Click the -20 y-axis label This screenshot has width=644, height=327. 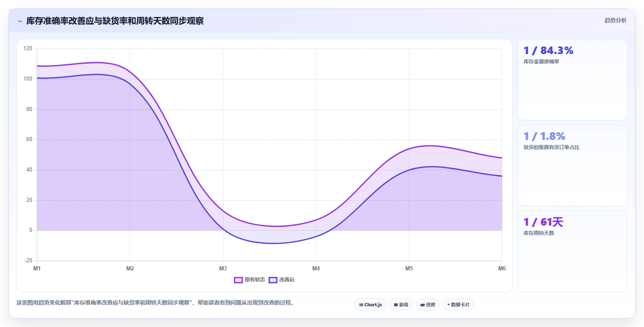click(x=28, y=261)
